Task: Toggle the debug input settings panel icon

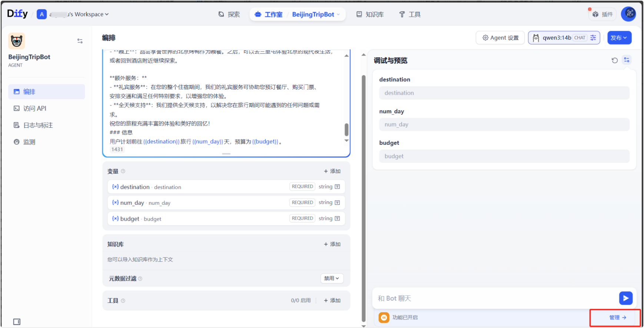Action: click(627, 60)
